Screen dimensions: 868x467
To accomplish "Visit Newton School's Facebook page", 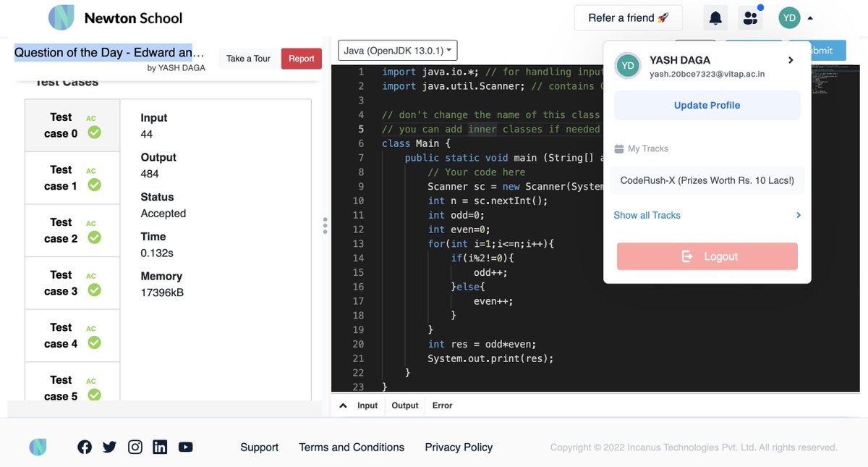I will (x=85, y=447).
